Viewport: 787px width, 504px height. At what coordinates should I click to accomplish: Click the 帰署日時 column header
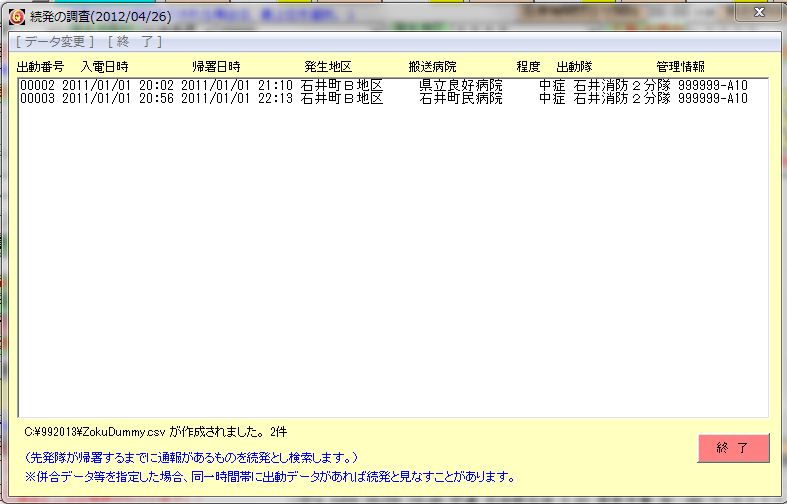pyautogui.click(x=216, y=66)
